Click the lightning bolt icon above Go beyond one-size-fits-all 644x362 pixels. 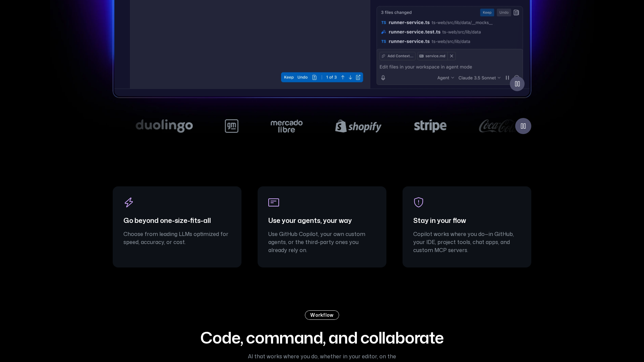pyautogui.click(x=129, y=202)
